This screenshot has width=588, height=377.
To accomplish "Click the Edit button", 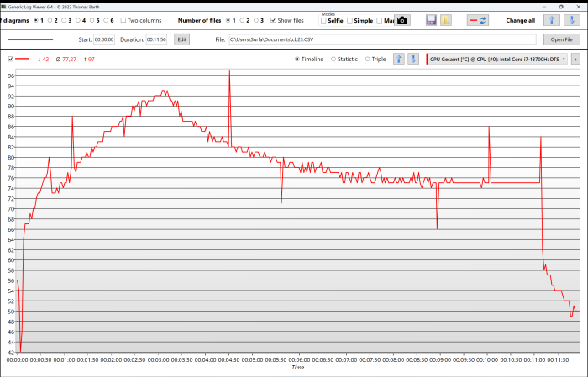I will [182, 39].
